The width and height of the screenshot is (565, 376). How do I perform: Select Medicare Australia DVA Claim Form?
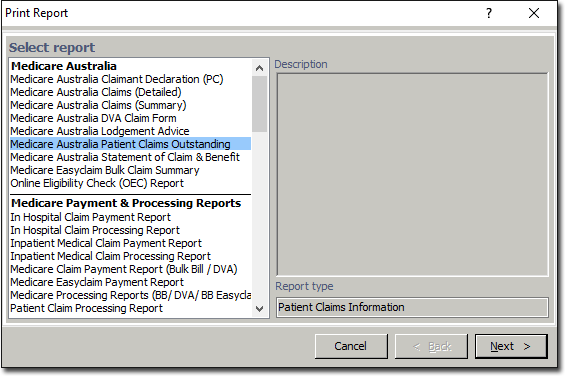(x=130, y=118)
